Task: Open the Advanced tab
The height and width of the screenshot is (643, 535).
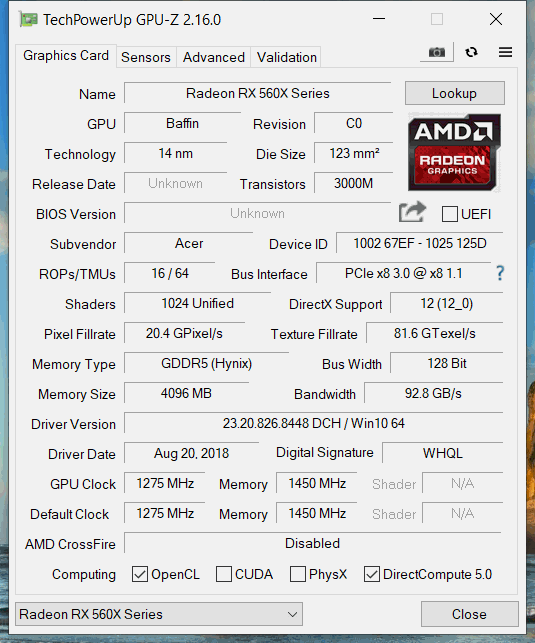Action: tap(214, 57)
